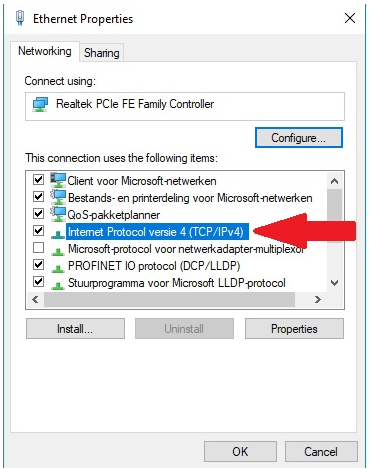Image resolution: width=369 pixels, height=469 pixels.
Task: Click the PROFINET IO protocol icon
Action: pos(58,268)
